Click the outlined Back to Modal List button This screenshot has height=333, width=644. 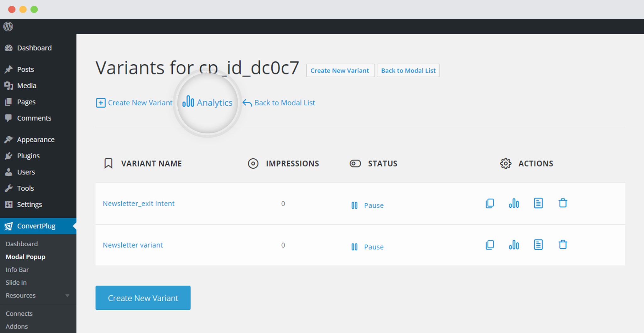[408, 70]
